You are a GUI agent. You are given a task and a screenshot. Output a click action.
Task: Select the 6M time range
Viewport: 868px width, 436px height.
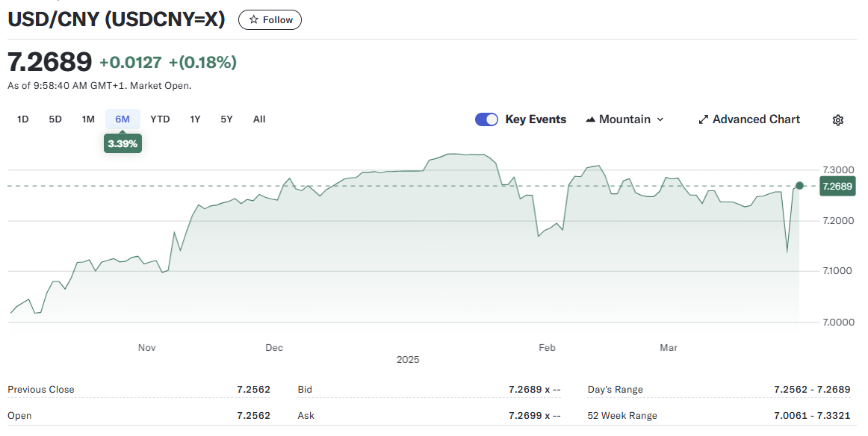click(123, 119)
